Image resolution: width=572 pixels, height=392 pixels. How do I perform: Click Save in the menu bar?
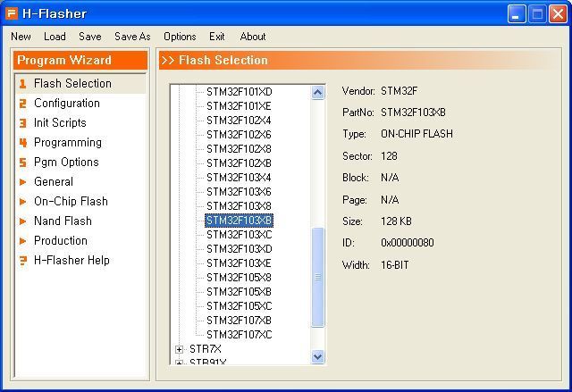pos(90,37)
